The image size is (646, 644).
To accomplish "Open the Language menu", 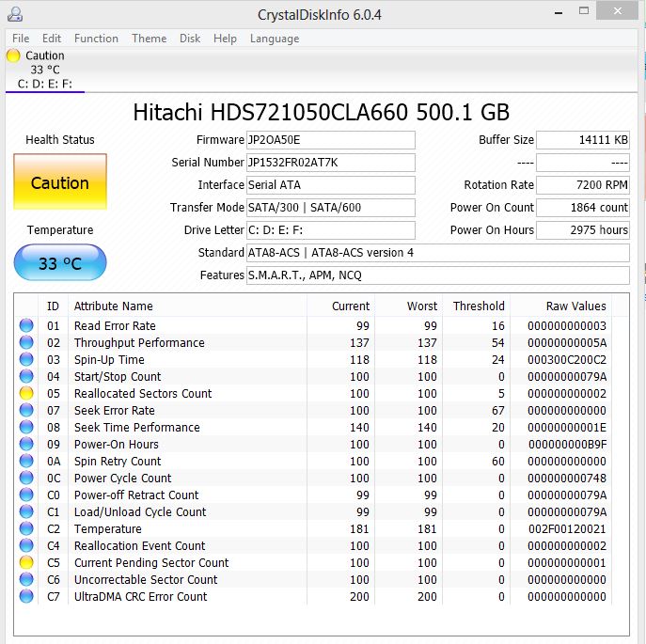I will 275,39.
